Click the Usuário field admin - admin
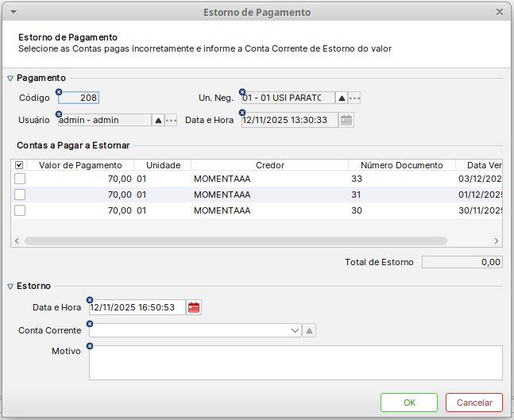This screenshot has width=514, height=420. [105, 120]
